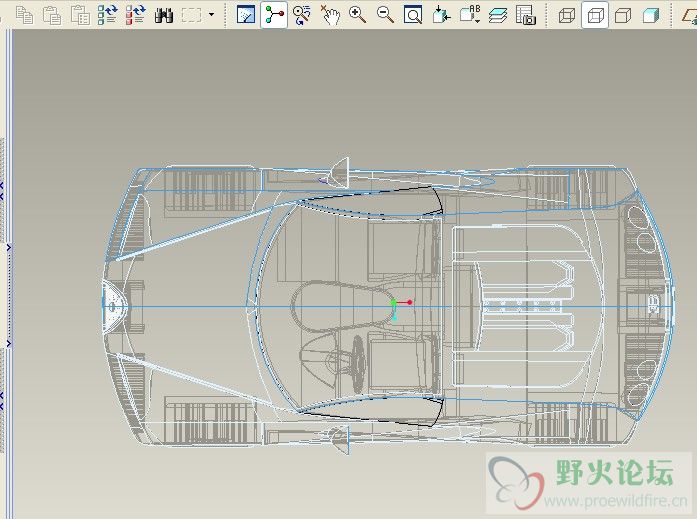
Task: Click the Paste clipboard icon
Action: click(x=52, y=15)
